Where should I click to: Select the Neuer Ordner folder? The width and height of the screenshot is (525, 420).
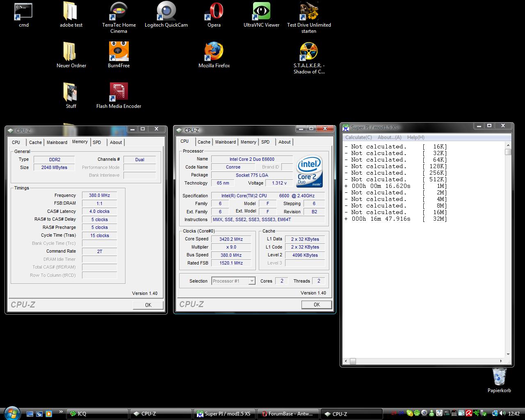point(71,55)
